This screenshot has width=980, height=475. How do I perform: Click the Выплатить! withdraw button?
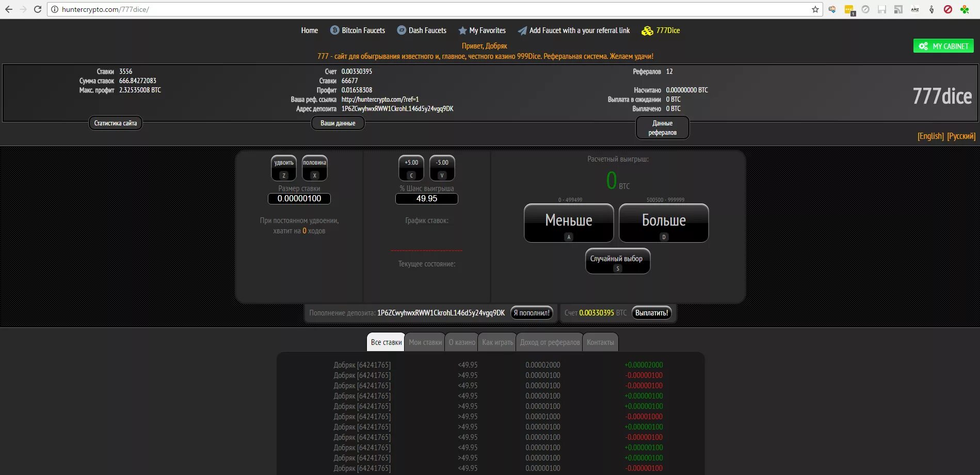[652, 313]
